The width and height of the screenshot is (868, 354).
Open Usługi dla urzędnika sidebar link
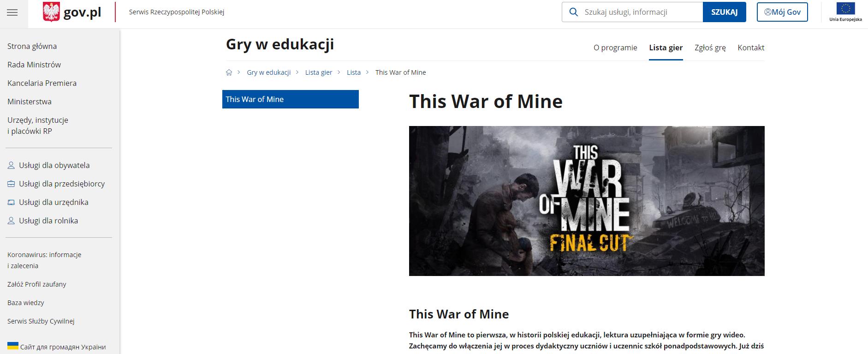pos(54,202)
